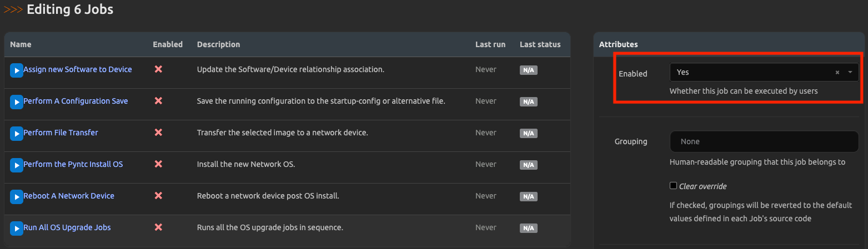Click run icon for Perform the Pyntc Install OS
Viewport: 868px width, 249px height.
16,165
